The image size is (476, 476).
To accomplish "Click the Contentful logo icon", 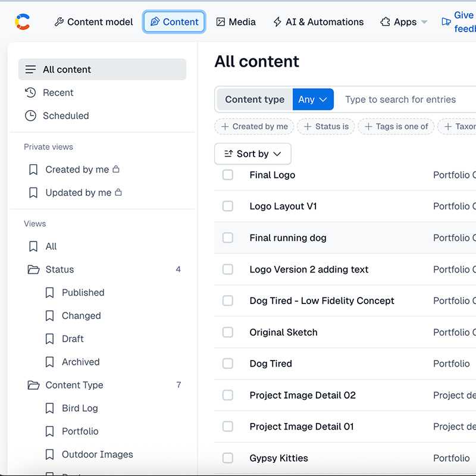I will pyautogui.click(x=22, y=22).
